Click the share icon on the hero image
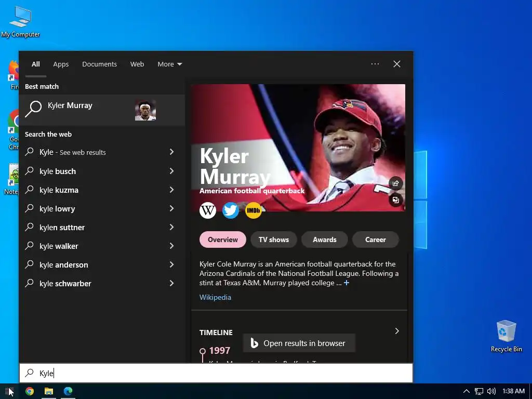Screen dimensions: 532x399 [395, 183]
